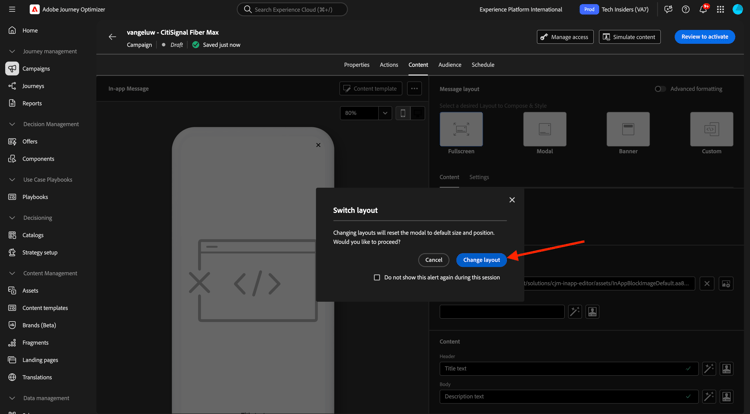Click the Simulate content button
The image size is (750, 414).
click(x=629, y=37)
